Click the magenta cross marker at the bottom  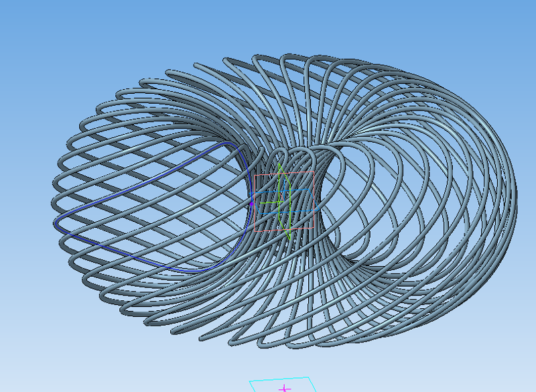click(285, 389)
